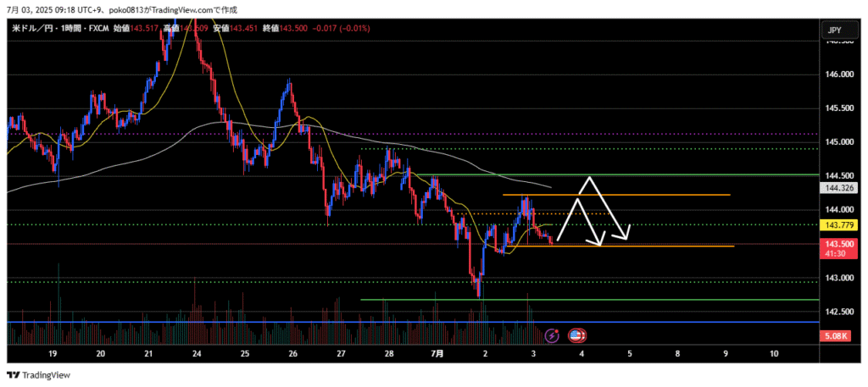Click the 米ドル/円 symbol title
Screen dimensions: 868x387
point(35,29)
